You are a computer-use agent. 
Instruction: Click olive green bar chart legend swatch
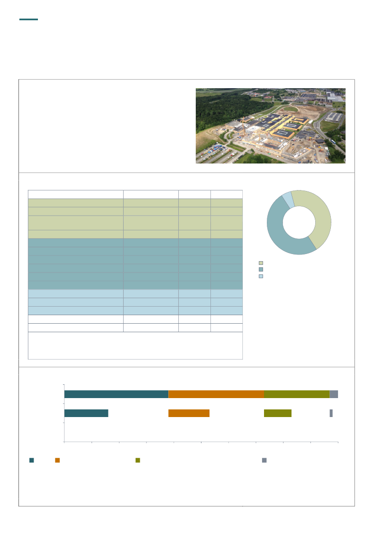pos(138,460)
